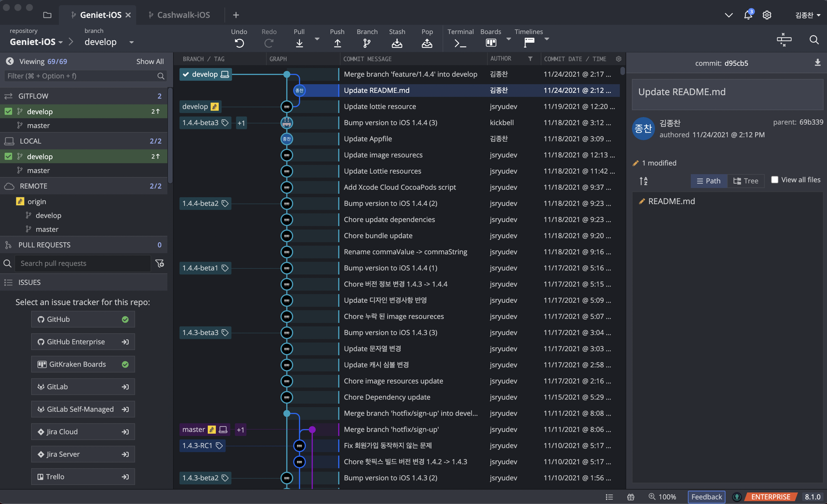The image size is (827, 504).
Task: Click the pull requests filter icon
Action: coord(160,263)
